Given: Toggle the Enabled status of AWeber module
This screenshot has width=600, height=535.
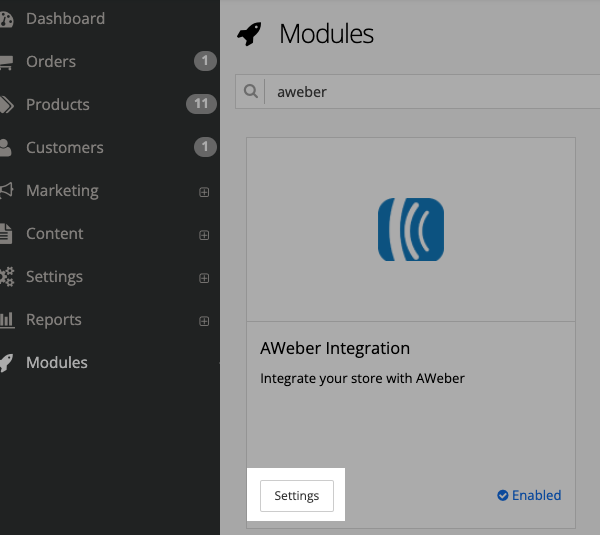Looking at the screenshot, I should click(529, 495).
